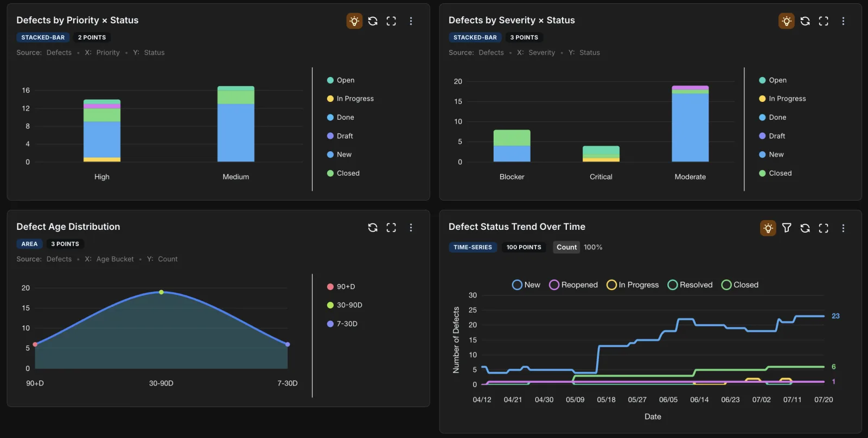Click the '04/12' date axis label
Image resolution: width=868 pixels, height=438 pixels.
tap(482, 400)
